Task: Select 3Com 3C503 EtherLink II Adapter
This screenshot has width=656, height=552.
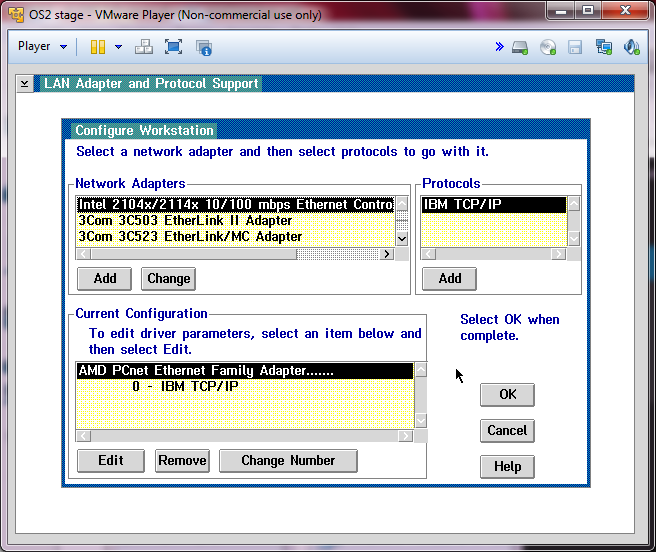Action: (x=236, y=221)
